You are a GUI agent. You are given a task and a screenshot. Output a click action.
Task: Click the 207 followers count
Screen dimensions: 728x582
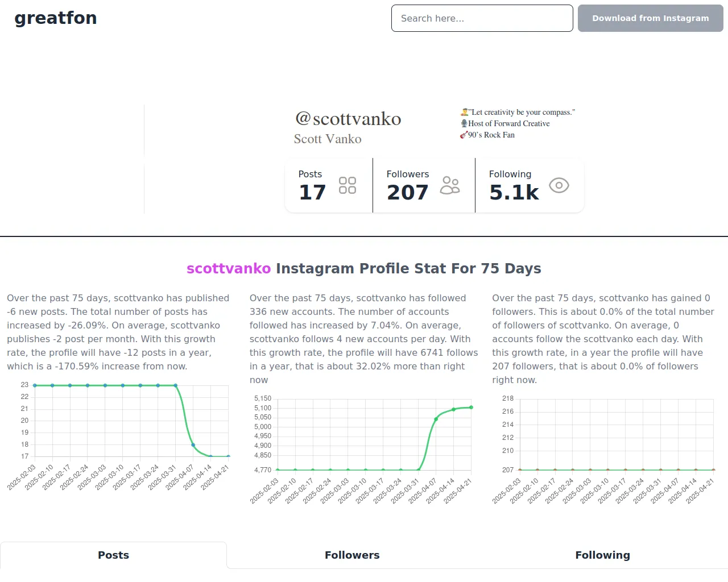[407, 193]
